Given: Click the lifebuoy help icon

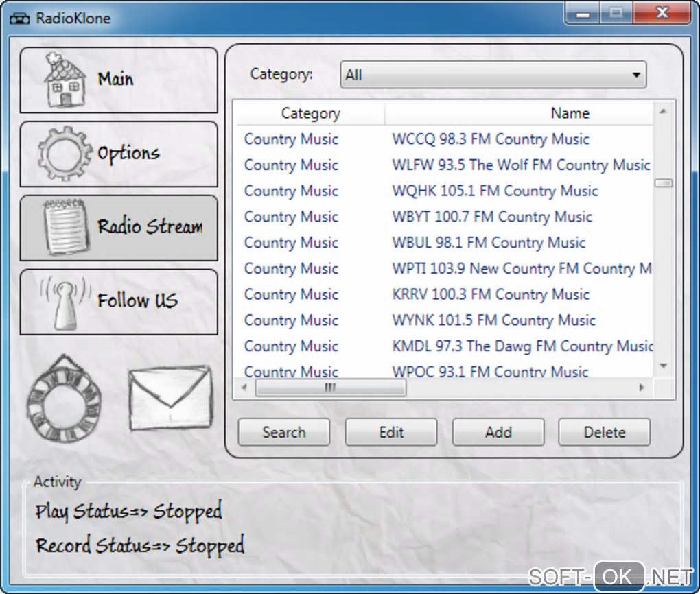Looking at the screenshot, I should point(64,399).
